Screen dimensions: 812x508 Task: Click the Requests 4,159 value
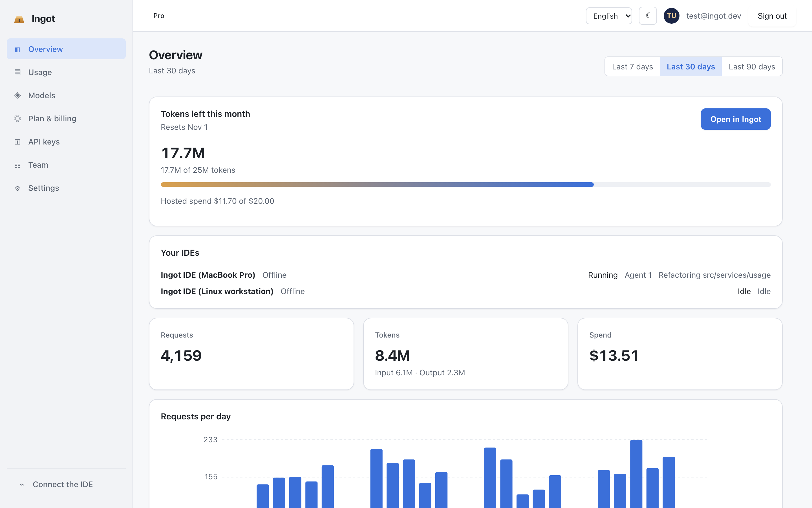tap(181, 356)
